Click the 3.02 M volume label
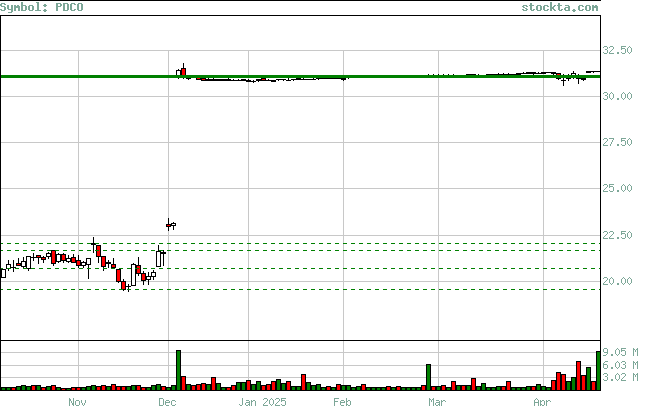The image size is (655, 406). (620, 377)
